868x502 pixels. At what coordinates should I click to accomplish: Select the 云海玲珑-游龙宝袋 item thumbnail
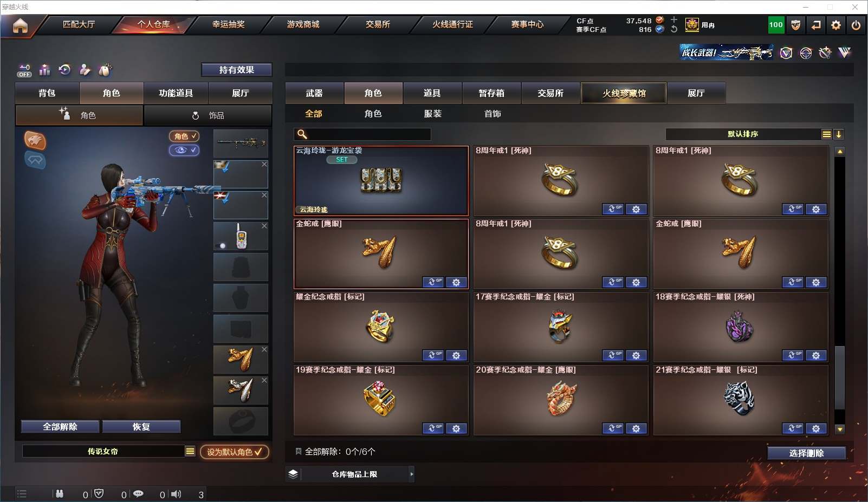381,181
